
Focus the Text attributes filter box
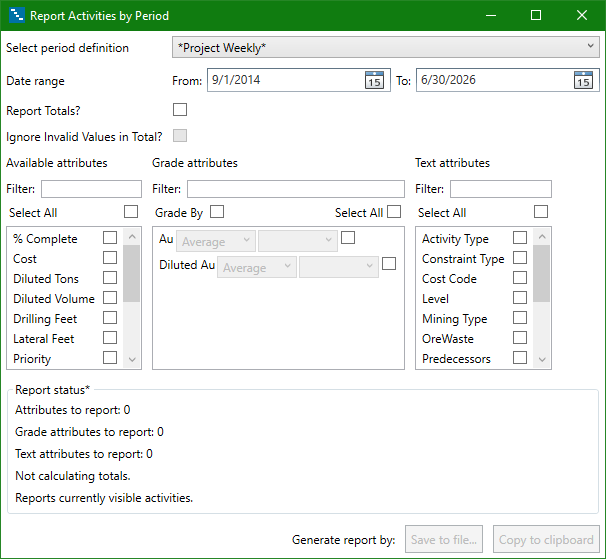click(x=500, y=189)
